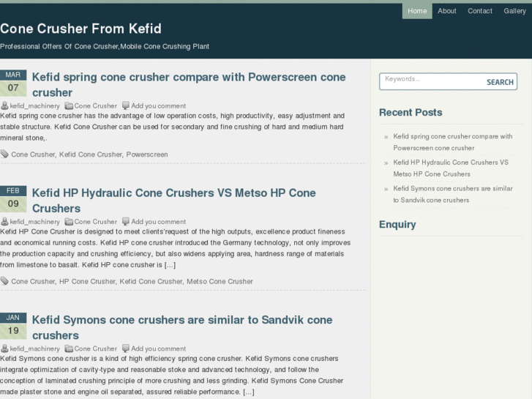Open the Home menu tab

(x=417, y=11)
